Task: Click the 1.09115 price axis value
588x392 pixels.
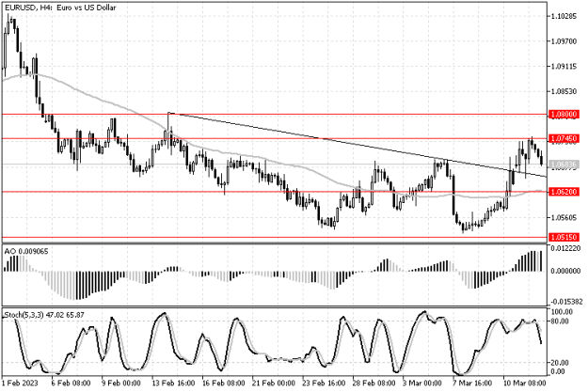Action: [x=564, y=67]
